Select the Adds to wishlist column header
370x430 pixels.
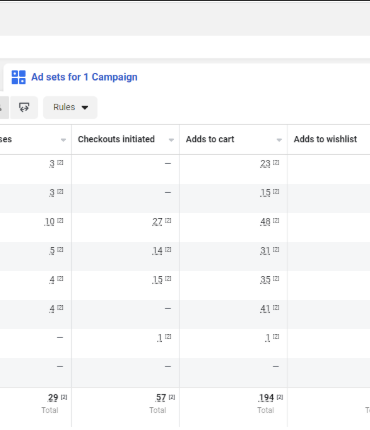pyautogui.click(x=325, y=139)
